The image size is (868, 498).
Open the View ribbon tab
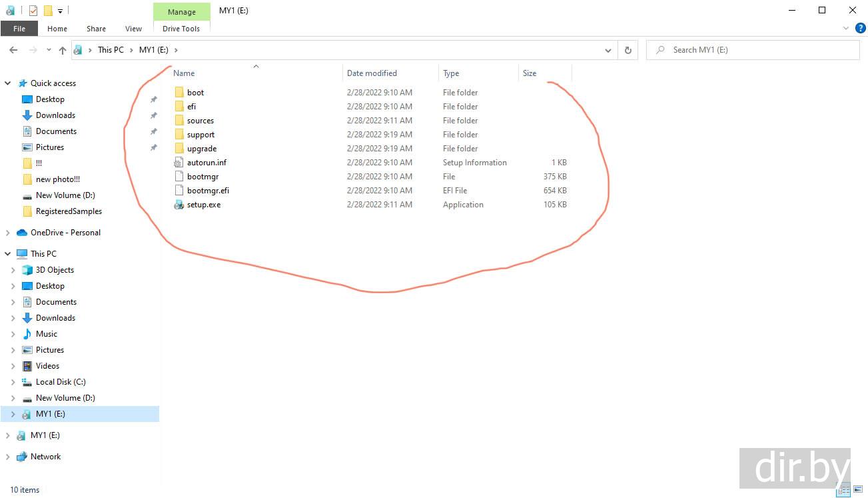(133, 29)
